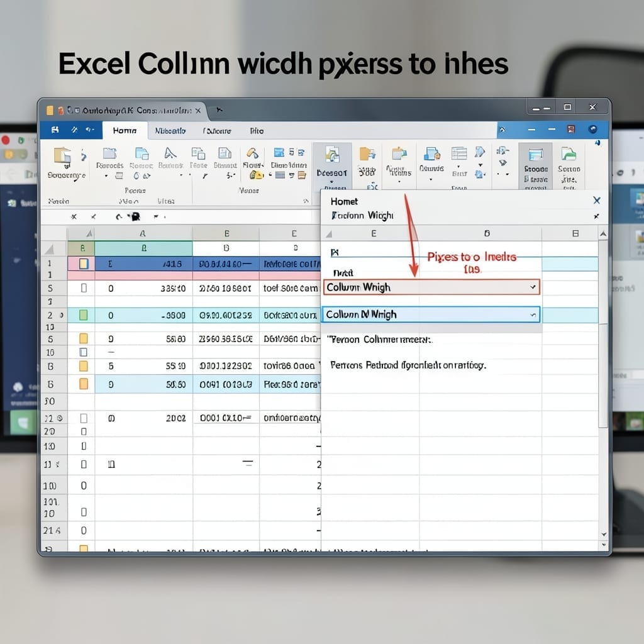Click the blue table icon above 'Diпɔldnn'
The width and height of the screenshot is (644, 644).
click(279, 152)
